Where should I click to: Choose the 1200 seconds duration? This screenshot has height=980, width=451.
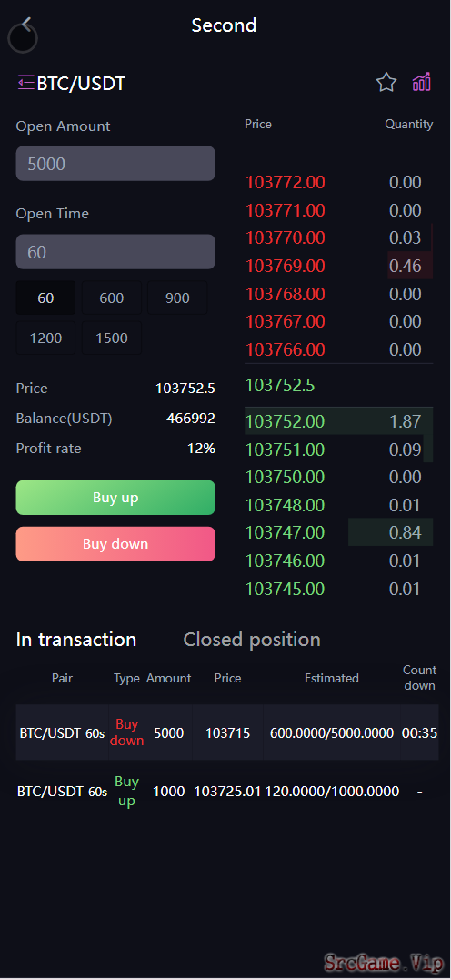click(45, 338)
